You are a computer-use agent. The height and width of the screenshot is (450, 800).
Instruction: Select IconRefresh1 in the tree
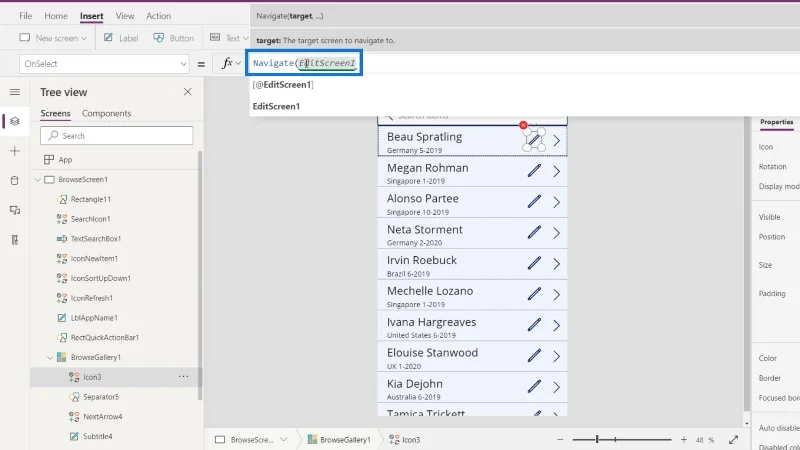(91, 298)
